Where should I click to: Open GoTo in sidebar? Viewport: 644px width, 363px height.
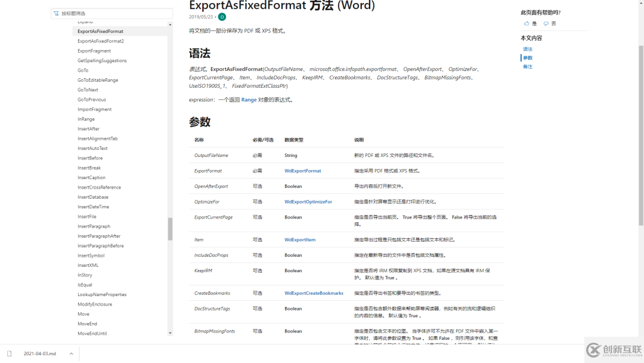click(x=83, y=70)
